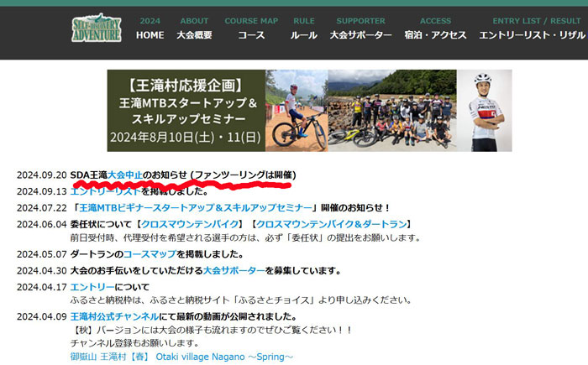Select the RULE ルール menu item

[304, 29]
